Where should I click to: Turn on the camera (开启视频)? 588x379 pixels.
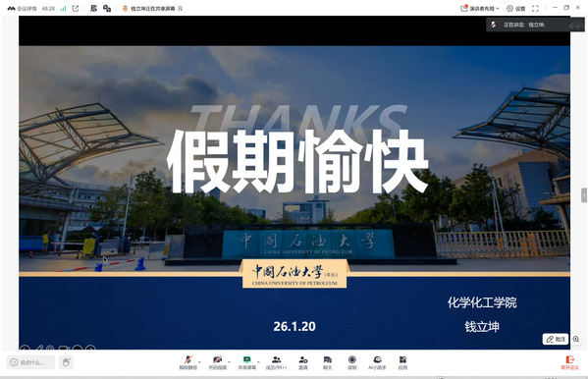(x=218, y=363)
